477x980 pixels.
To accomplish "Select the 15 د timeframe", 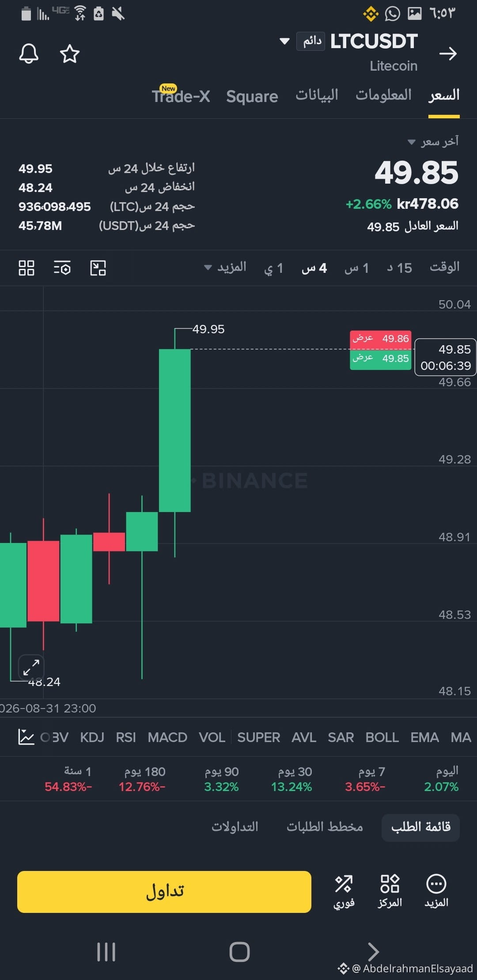I will point(399,268).
